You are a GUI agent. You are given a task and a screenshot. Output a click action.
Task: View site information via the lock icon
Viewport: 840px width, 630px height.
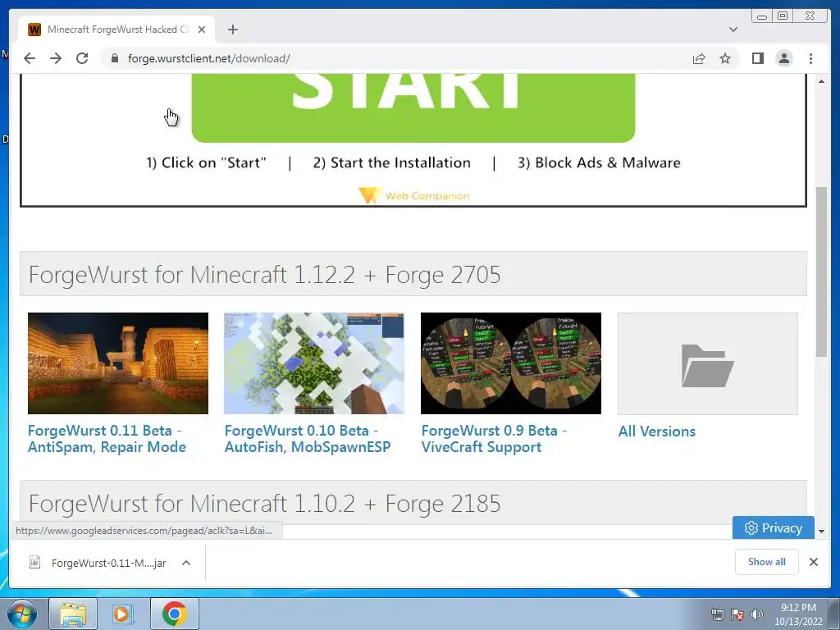coord(114,58)
